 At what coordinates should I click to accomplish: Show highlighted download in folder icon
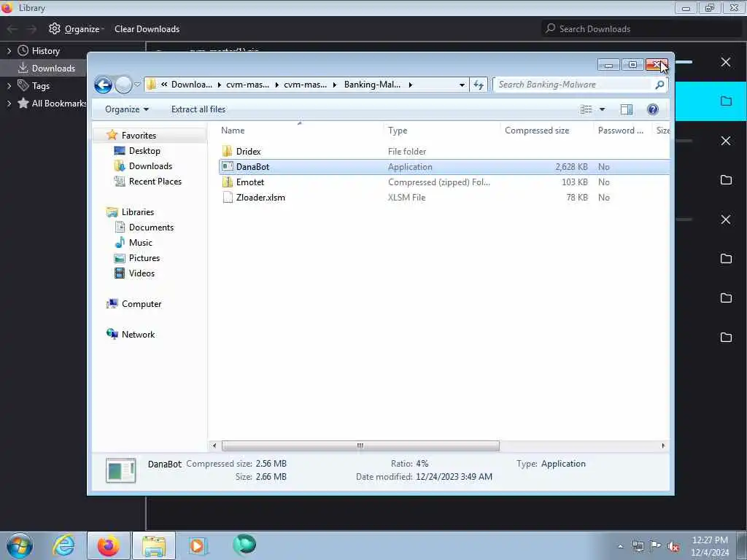[x=726, y=101]
